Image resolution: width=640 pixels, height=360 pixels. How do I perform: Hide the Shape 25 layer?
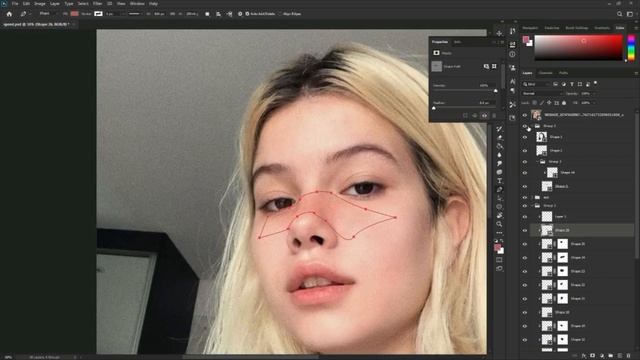[x=525, y=244]
